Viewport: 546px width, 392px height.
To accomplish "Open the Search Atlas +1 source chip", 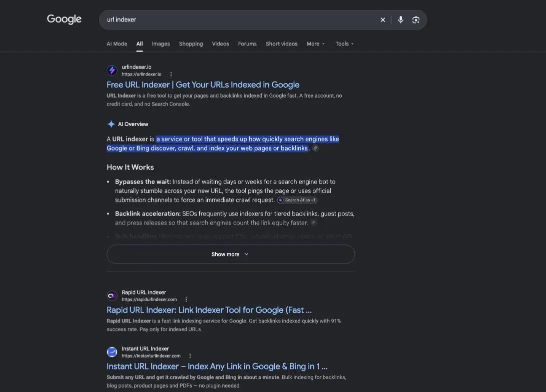I will click(297, 200).
